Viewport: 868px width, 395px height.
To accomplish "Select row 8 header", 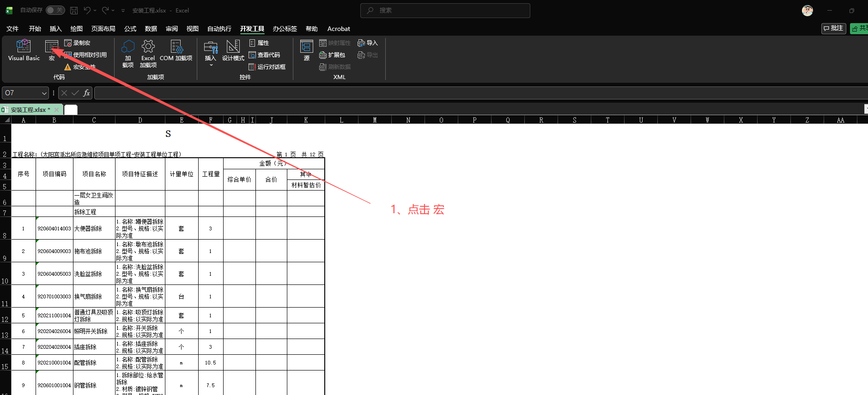I will coord(5,228).
